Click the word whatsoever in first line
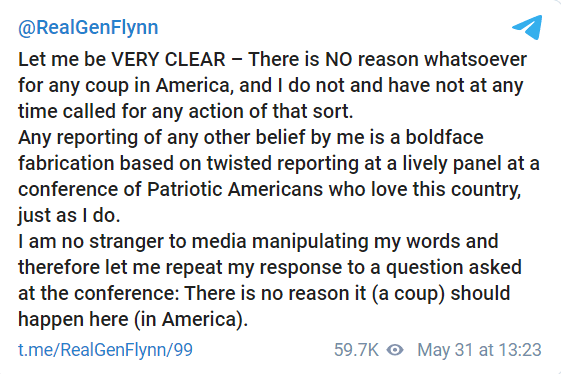This screenshot has width=561, height=374. (475, 59)
